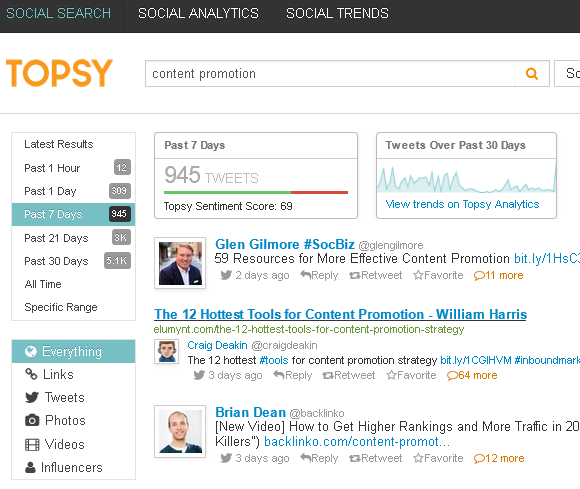580x489 pixels.
Task: Favorite Brian Dean's tweet
Action: 438,458
